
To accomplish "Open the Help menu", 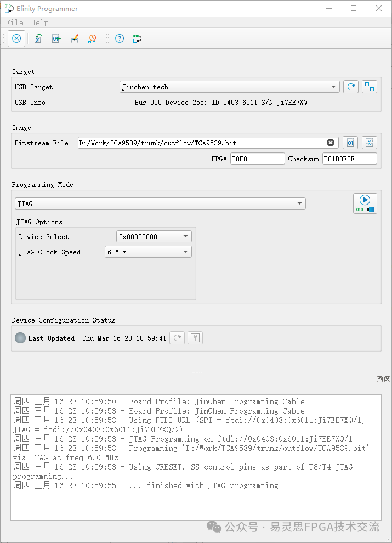I will tap(40, 22).
